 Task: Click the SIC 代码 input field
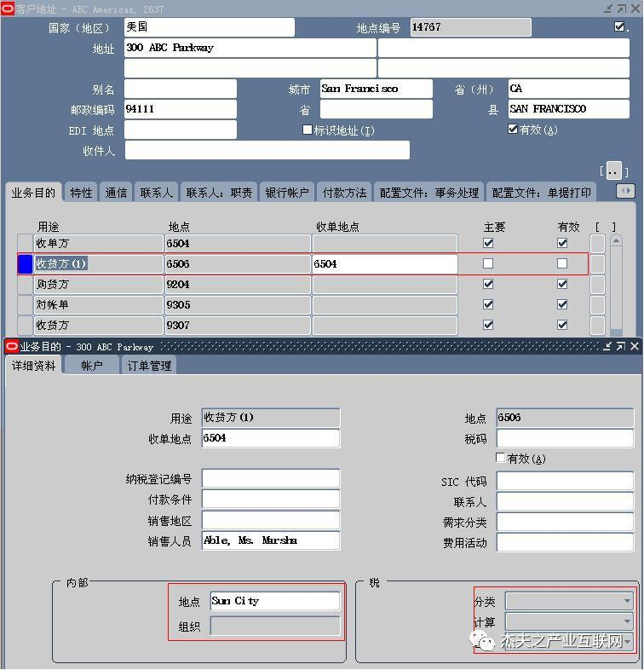pyautogui.click(x=565, y=481)
